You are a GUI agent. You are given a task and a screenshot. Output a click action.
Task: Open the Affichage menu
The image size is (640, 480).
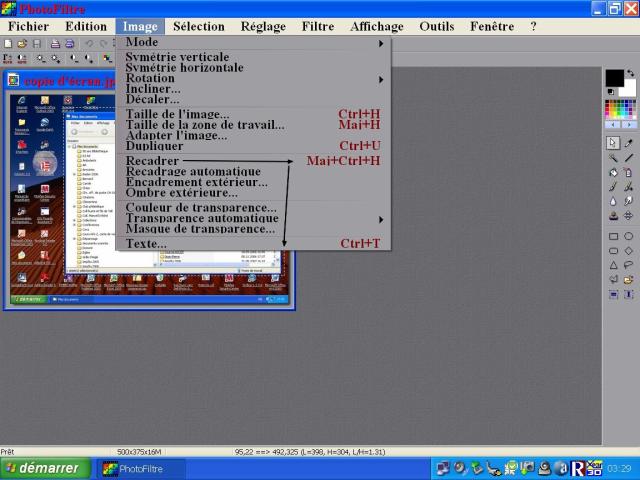pyautogui.click(x=377, y=27)
